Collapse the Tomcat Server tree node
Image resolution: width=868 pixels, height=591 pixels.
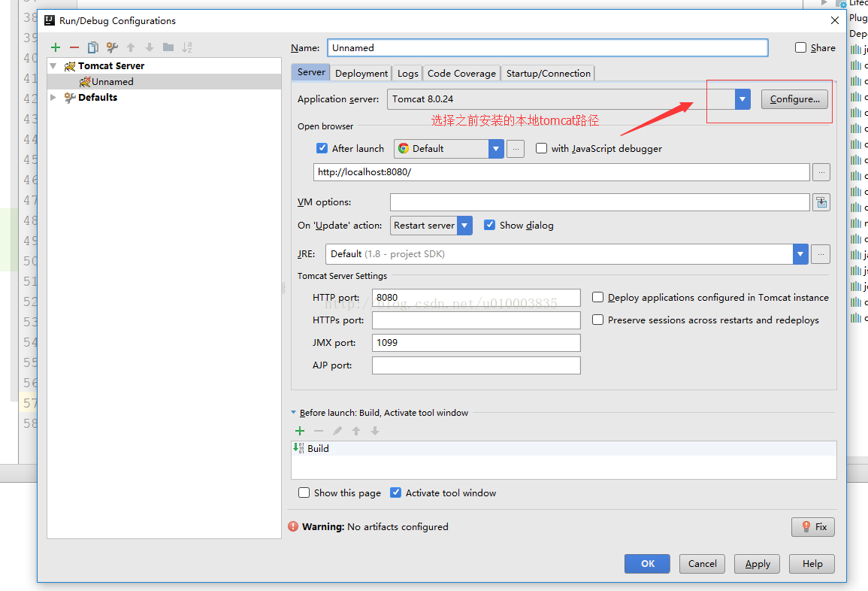pyautogui.click(x=53, y=66)
